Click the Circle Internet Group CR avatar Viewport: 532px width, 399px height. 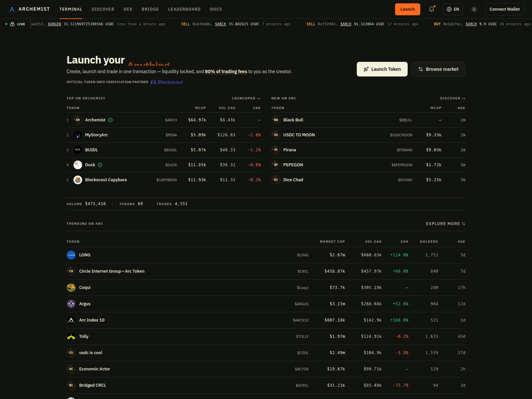point(71,271)
